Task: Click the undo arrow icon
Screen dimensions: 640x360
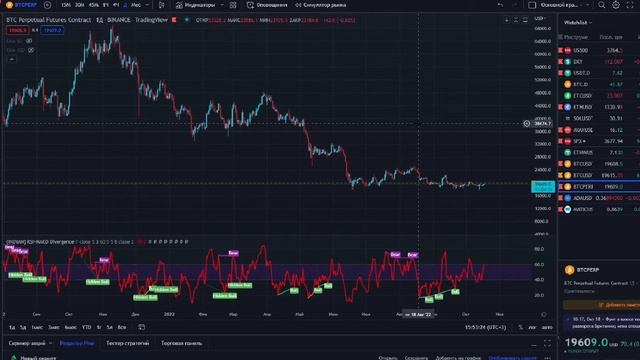Action: coord(500,5)
